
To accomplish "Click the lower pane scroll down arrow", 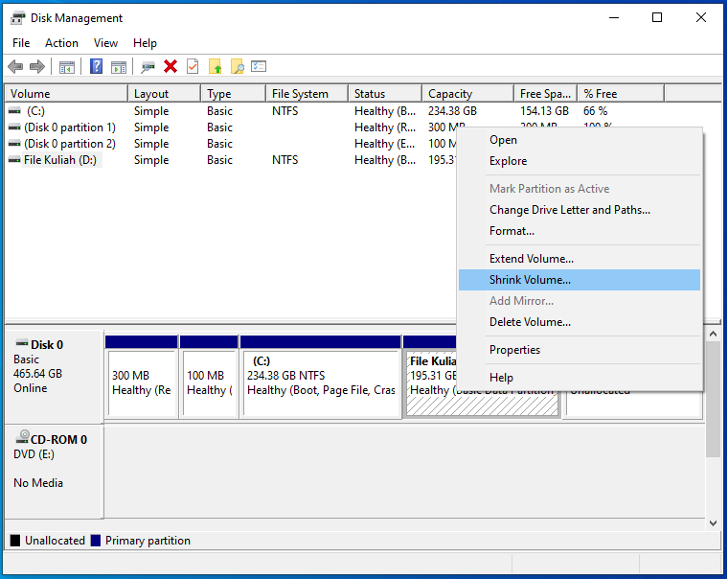I will coord(712,522).
